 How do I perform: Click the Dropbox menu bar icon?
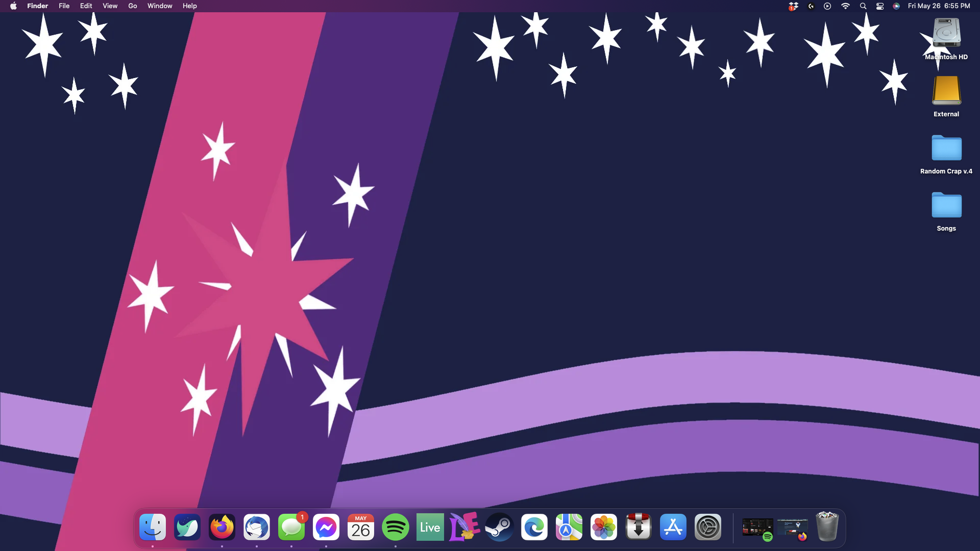pyautogui.click(x=793, y=6)
